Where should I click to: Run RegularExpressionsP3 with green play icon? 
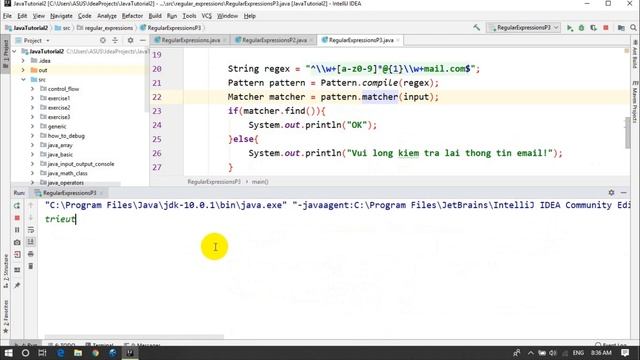click(569, 28)
